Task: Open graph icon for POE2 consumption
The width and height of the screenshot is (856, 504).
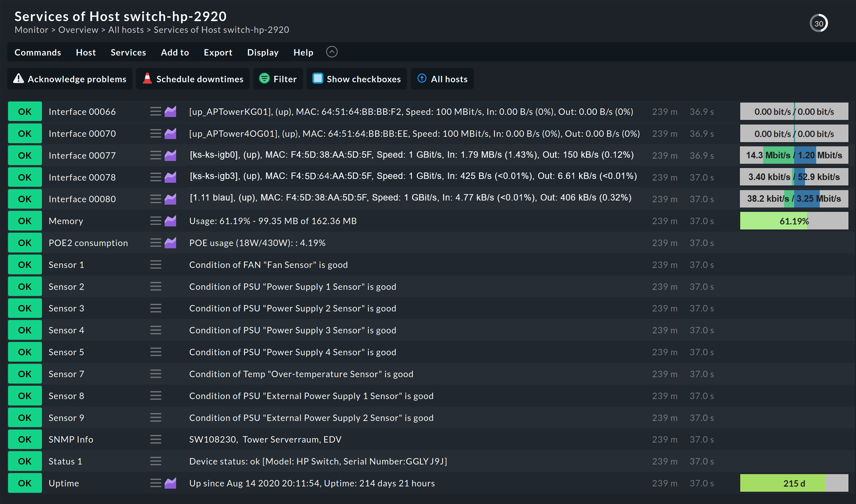Action: 170,242
